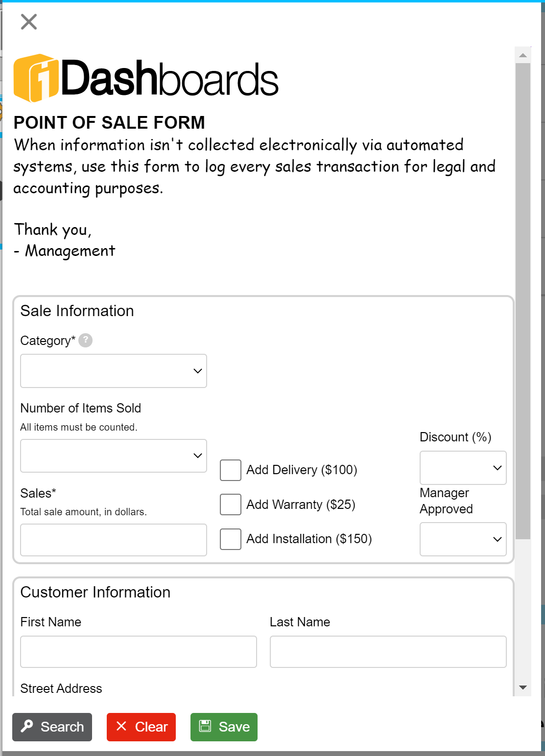Click the scrollbar down arrow
This screenshot has width=545, height=756.
point(523,687)
